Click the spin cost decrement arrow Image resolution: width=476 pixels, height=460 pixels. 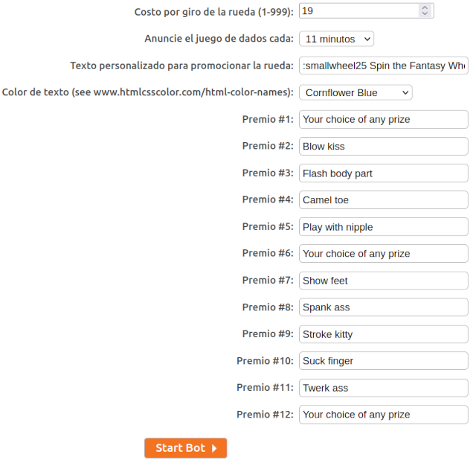[425, 14]
